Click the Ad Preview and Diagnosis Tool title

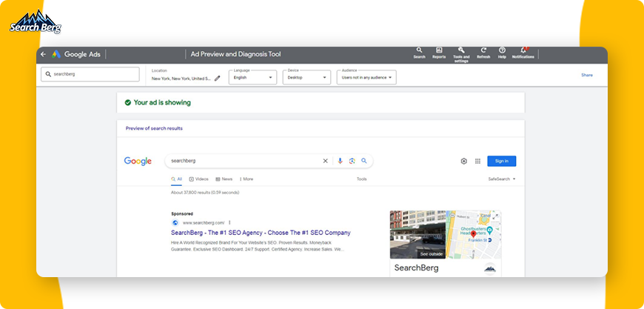point(235,54)
